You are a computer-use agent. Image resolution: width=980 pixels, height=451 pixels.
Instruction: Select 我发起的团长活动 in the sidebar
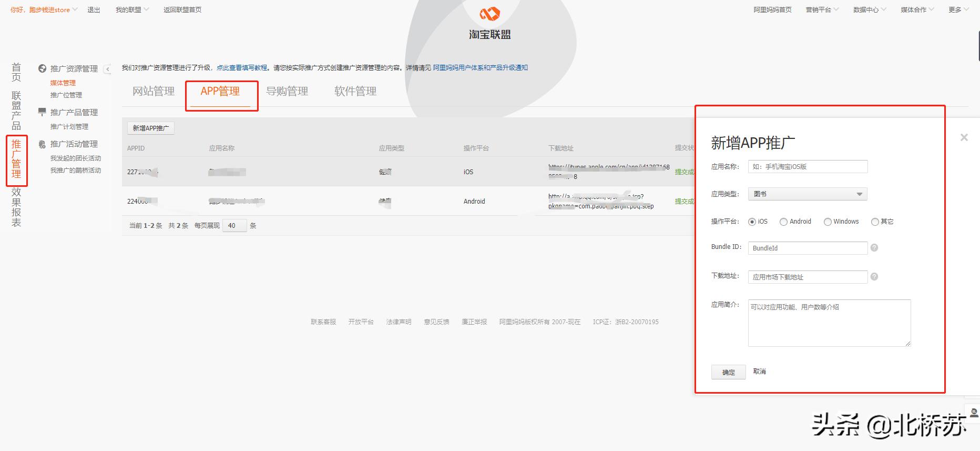point(76,158)
